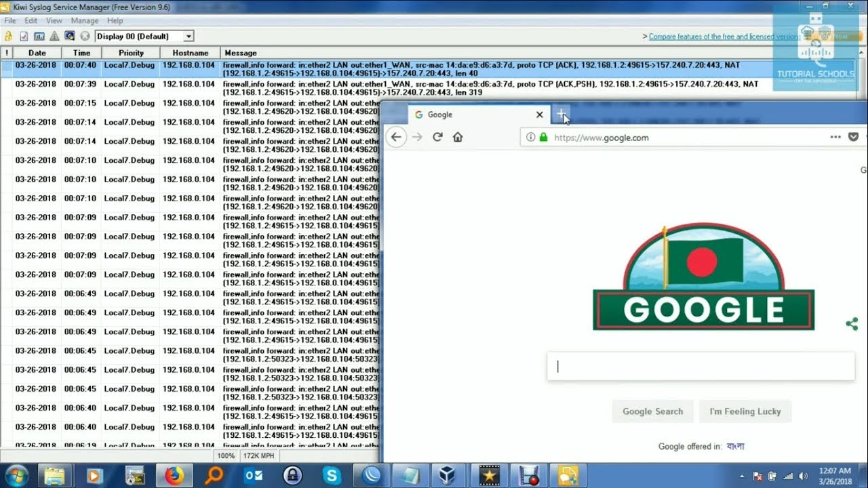The image size is (868, 488).
Task: Open the Edit menu in Kiwi Syslog
Action: pos(31,21)
